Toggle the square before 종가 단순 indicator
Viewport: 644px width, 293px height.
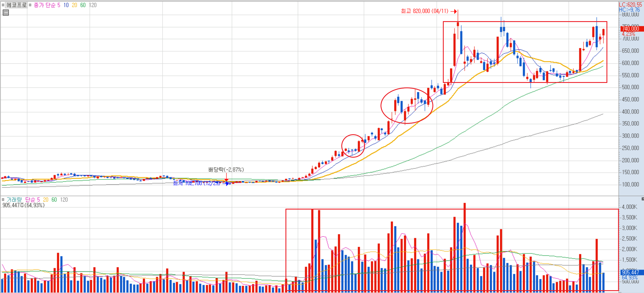click(x=30, y=5)
